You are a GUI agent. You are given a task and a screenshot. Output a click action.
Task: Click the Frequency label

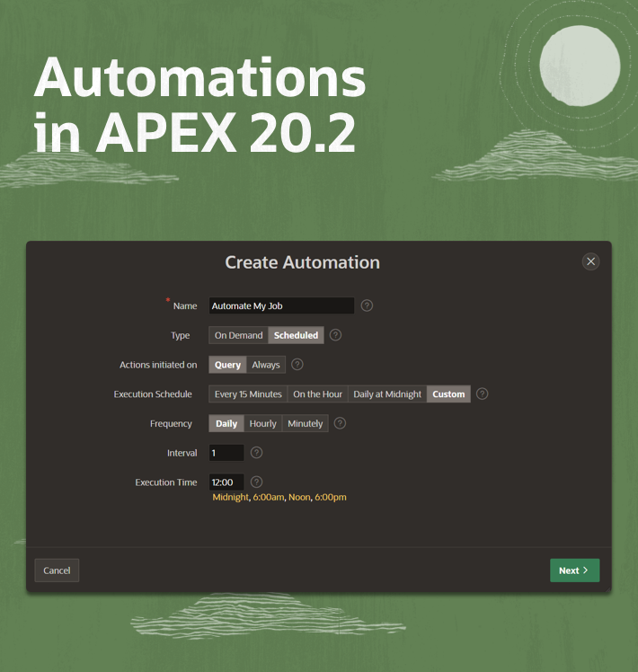(171, 424)
